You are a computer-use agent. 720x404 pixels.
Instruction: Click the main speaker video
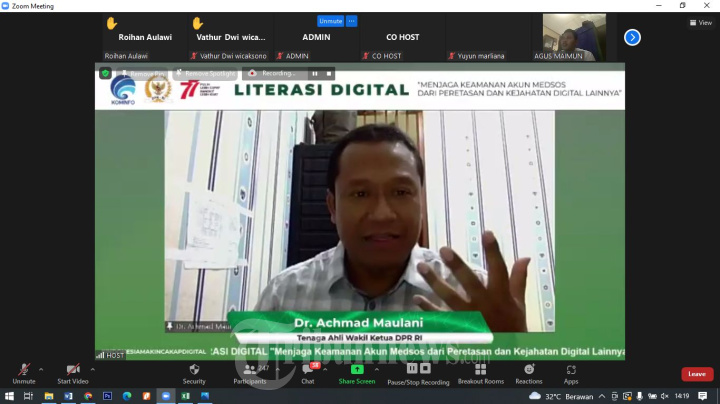360,220
